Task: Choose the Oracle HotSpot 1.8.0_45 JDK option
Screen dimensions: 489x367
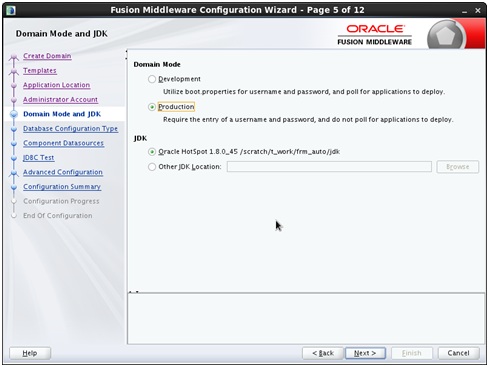Action: (152, 152)
